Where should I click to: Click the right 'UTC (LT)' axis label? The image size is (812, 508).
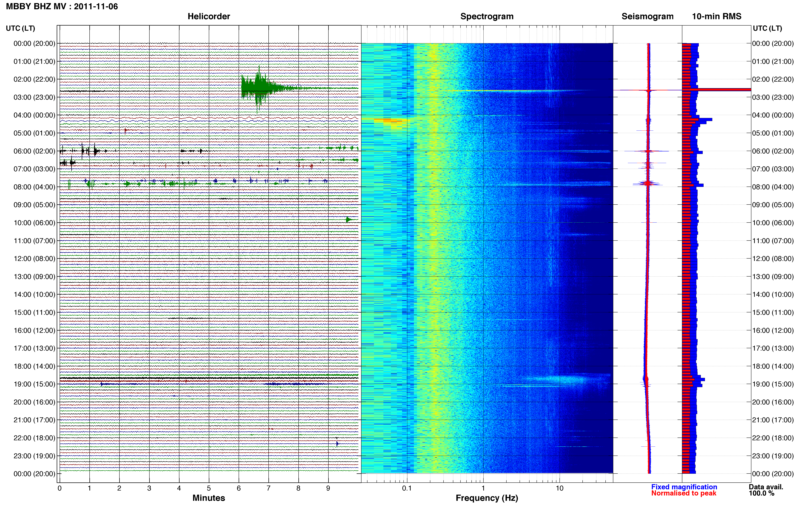pos(767,28)
